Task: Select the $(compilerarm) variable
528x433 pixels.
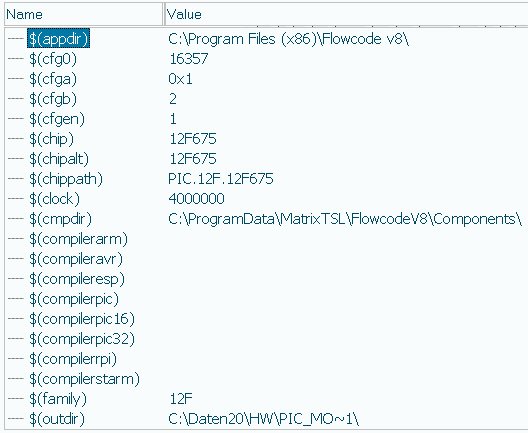Action: pyautogui.click(x=78, y=239)
